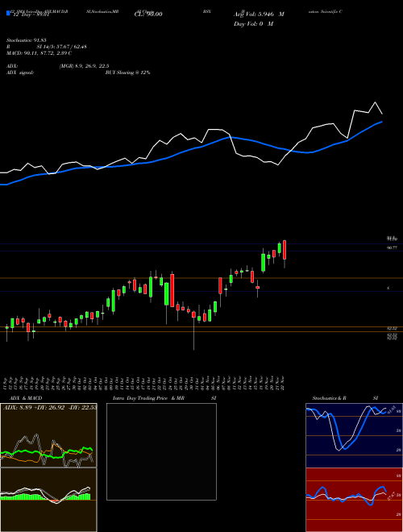Click the 'SI 14/3: 57.67 / 62.48' value

coord(61,47)
